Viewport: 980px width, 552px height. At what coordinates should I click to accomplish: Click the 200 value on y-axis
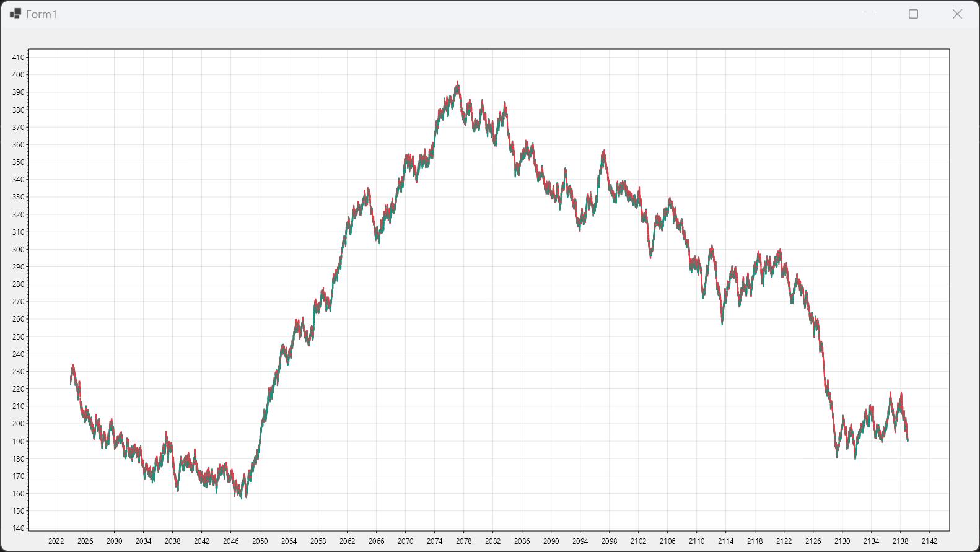coord(19,424)
